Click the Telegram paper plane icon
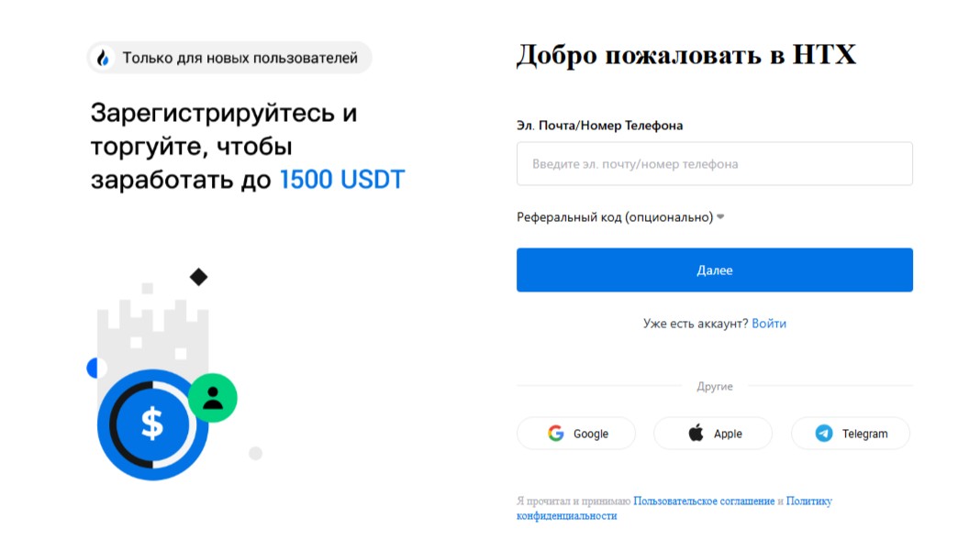 click(824, 434)
